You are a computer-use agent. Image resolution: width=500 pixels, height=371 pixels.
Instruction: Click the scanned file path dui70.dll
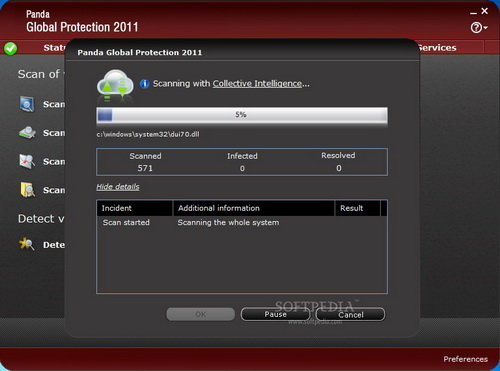(148, 134)
